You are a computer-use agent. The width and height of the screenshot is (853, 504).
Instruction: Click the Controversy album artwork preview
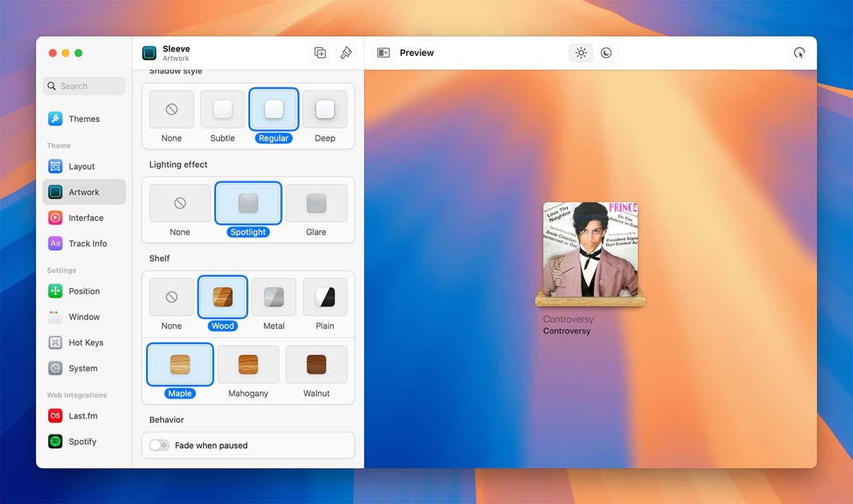591,249
